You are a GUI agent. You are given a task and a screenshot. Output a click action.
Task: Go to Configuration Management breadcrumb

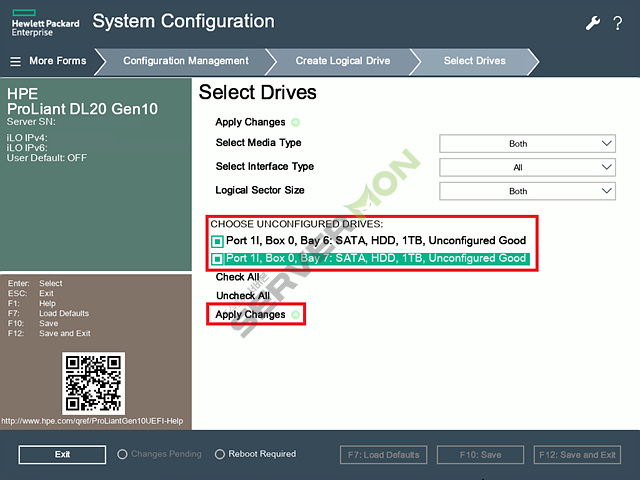coord(186,61)
